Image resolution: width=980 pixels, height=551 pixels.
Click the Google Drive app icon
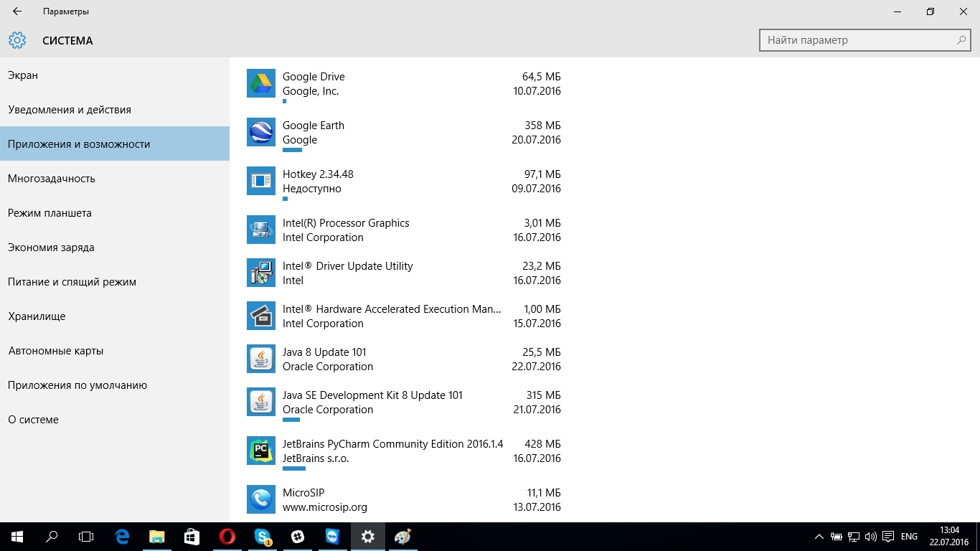(x=261, y=83)
